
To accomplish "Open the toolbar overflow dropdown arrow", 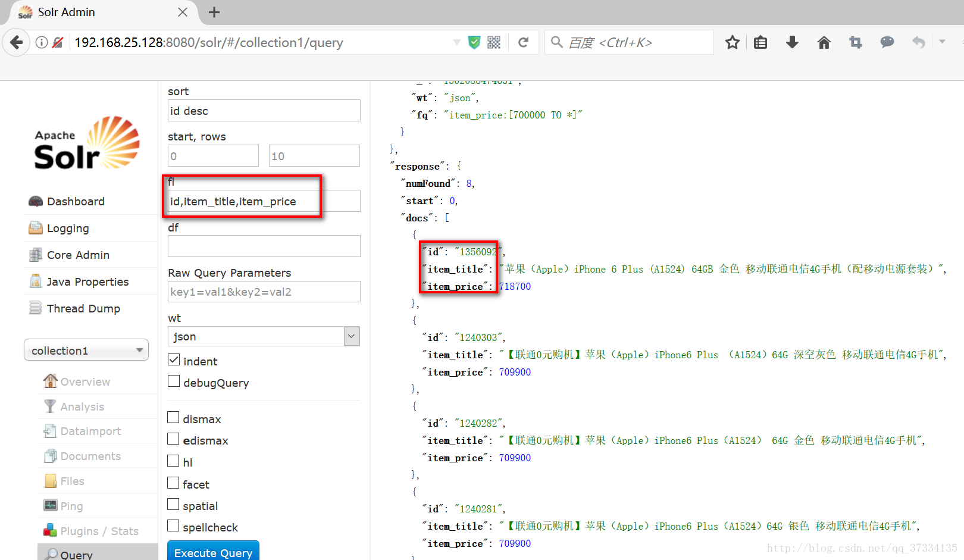I will (x=942, y=42).
